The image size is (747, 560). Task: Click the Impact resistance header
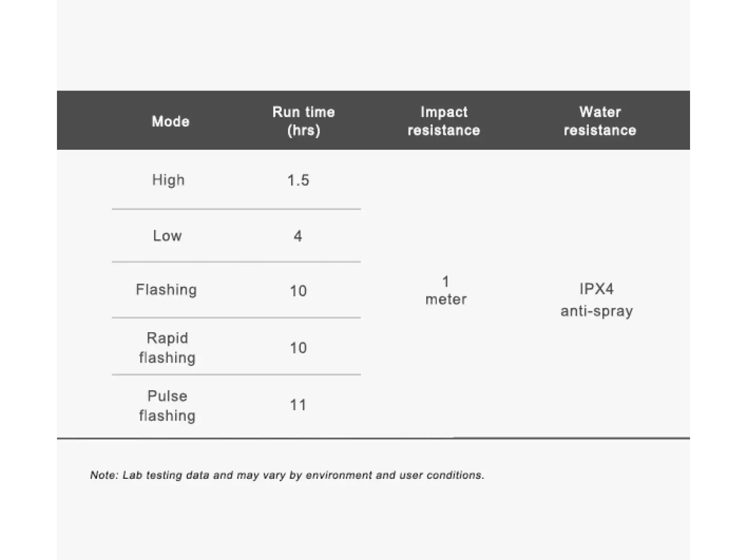pos(444,121)
